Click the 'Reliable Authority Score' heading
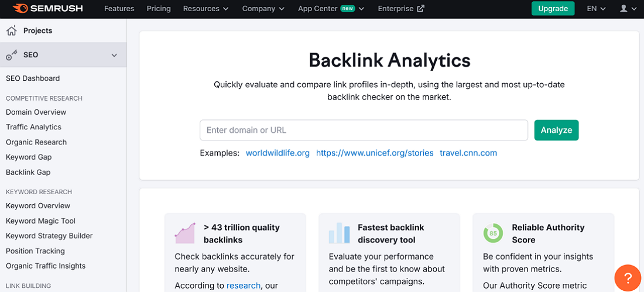This screenshot has width=644, height=292. click(x=548, y=233)
